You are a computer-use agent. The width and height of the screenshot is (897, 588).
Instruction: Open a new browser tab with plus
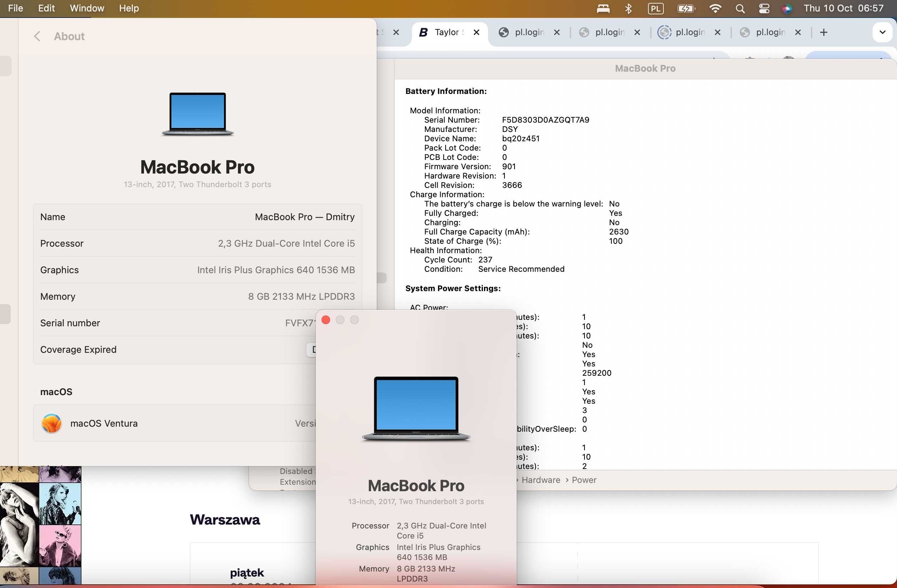coord(824,32)
